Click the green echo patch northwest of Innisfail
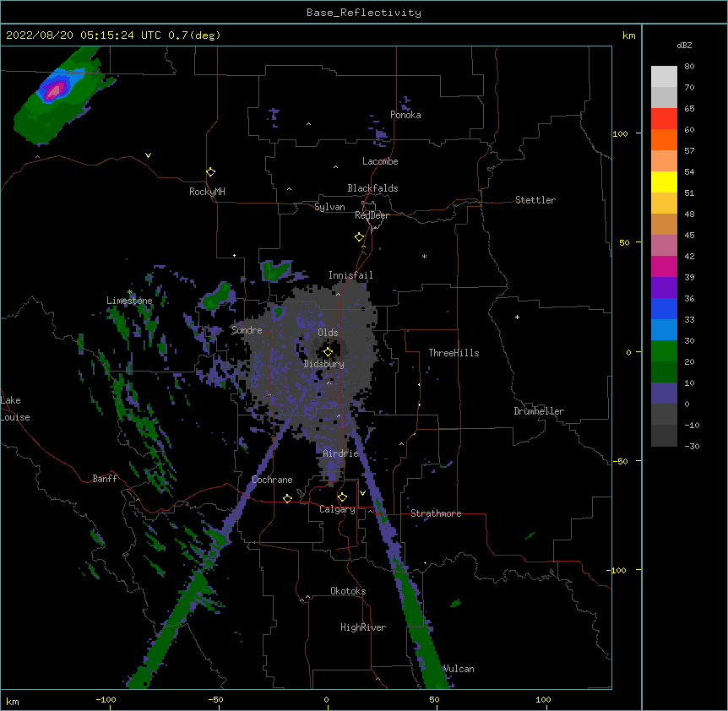728x711 pixels. coord(276,270)
